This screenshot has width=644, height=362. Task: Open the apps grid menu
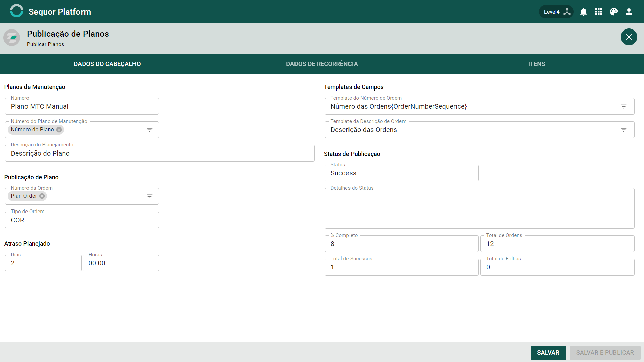point(599,12)
